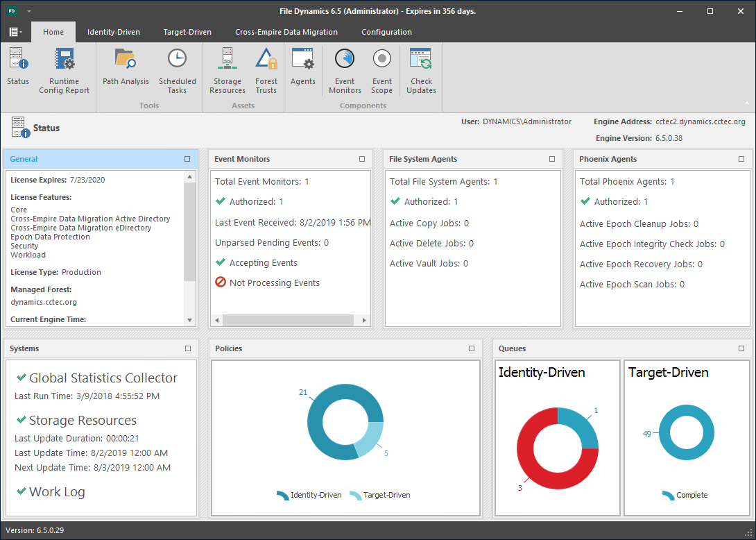Switch to the Identity-Driven tab
The image size is (756, 540).
113,32
